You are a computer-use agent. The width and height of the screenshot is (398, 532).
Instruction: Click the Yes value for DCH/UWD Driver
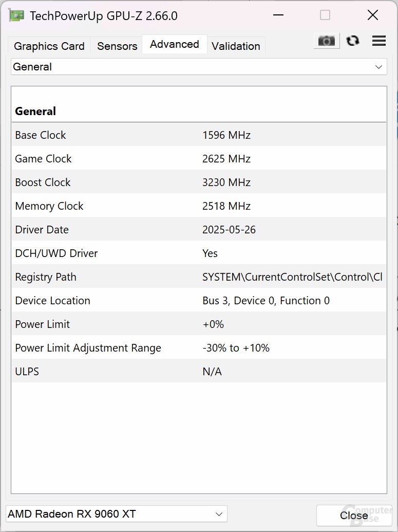coord(210,253)
